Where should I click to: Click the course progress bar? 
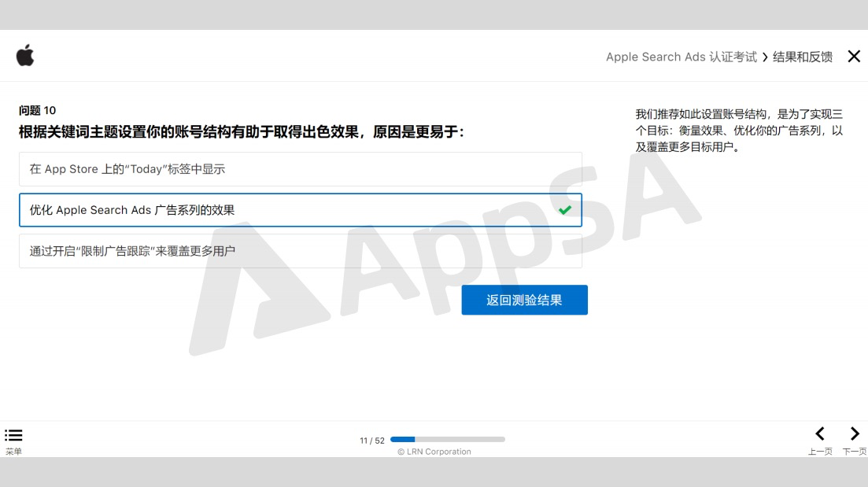point(447,440)
